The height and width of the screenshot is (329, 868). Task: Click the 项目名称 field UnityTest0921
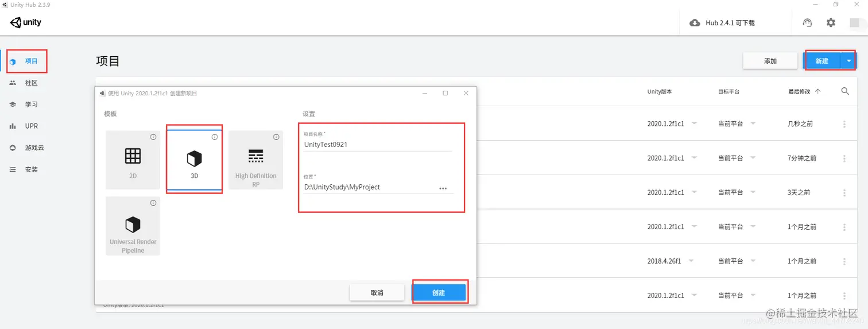click(x=378, y=145)
